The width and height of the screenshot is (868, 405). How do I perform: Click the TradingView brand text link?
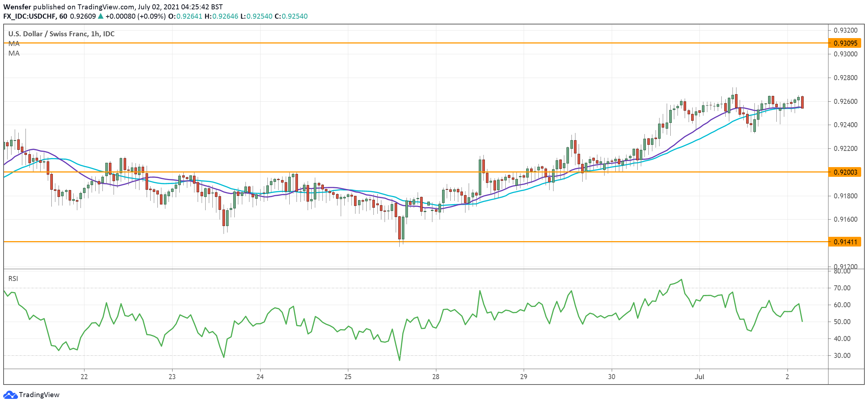pos(39,395)
